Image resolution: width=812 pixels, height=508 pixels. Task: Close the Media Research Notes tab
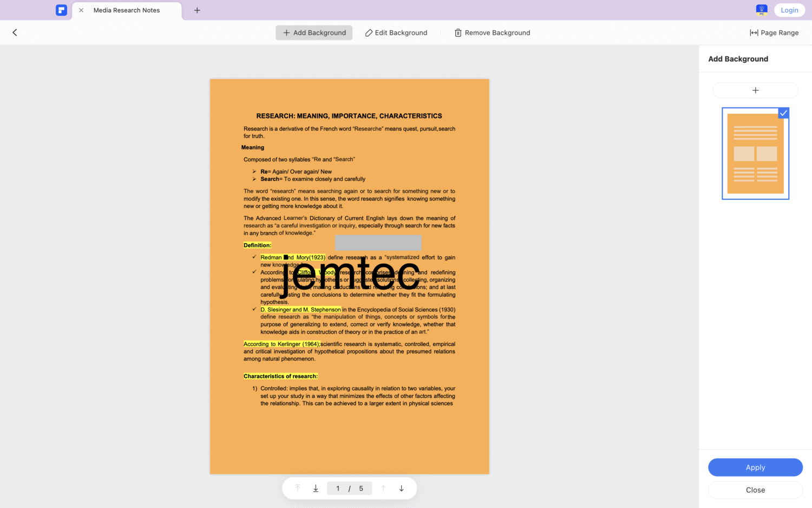tap(81, 10)
